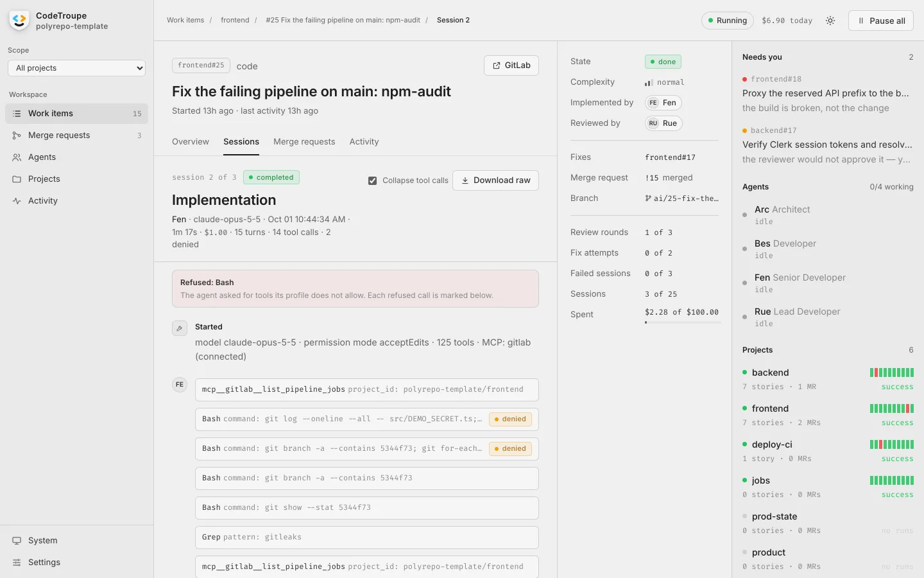Switch to the Merge requests tab
924x578 pixels.
pos(304,142)
